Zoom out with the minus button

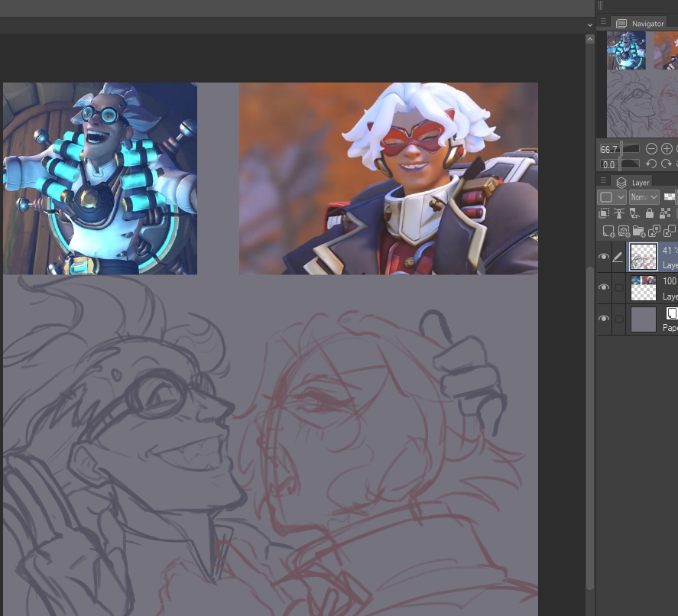coord(651,149)
